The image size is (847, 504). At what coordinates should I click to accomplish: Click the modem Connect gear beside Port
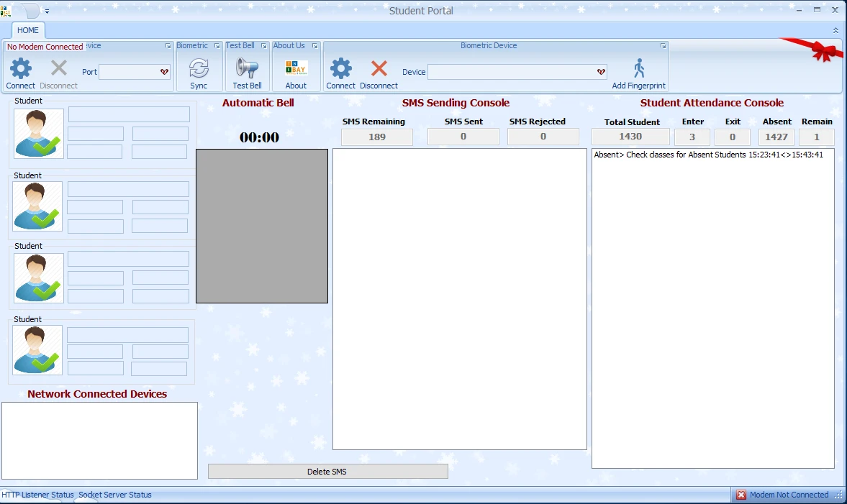pos(20,70)
